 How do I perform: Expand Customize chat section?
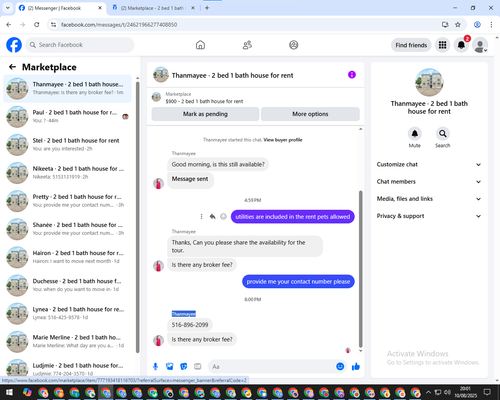(429, 164)
